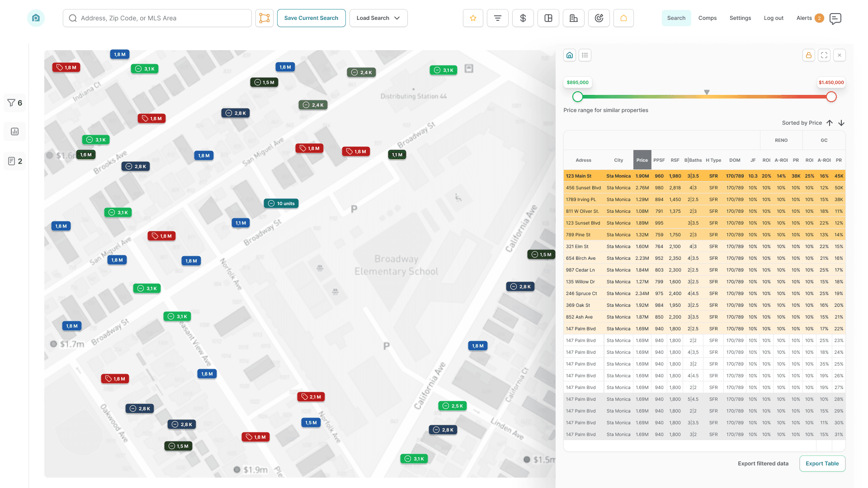Click the DOM column header
This screenshot has height=488, width=868.
pyautogui.click(x=735, y=160)
